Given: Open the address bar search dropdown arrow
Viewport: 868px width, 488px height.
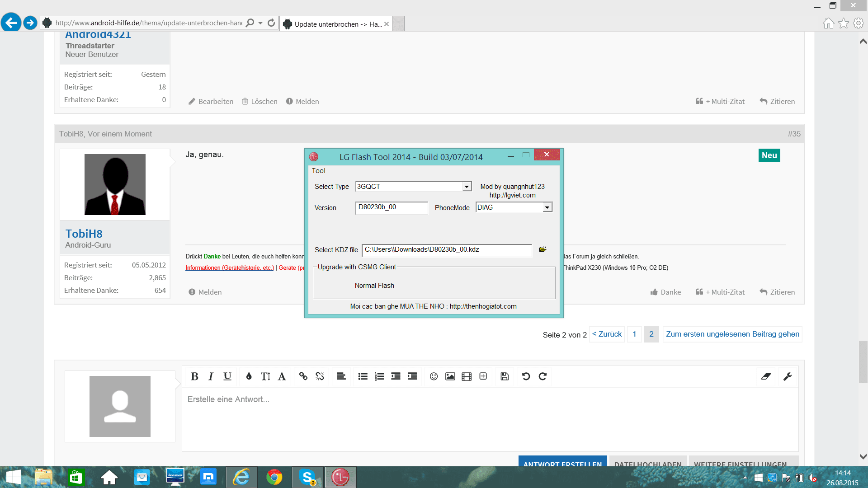Looking at the screenshot, I should tap(260, 23).
